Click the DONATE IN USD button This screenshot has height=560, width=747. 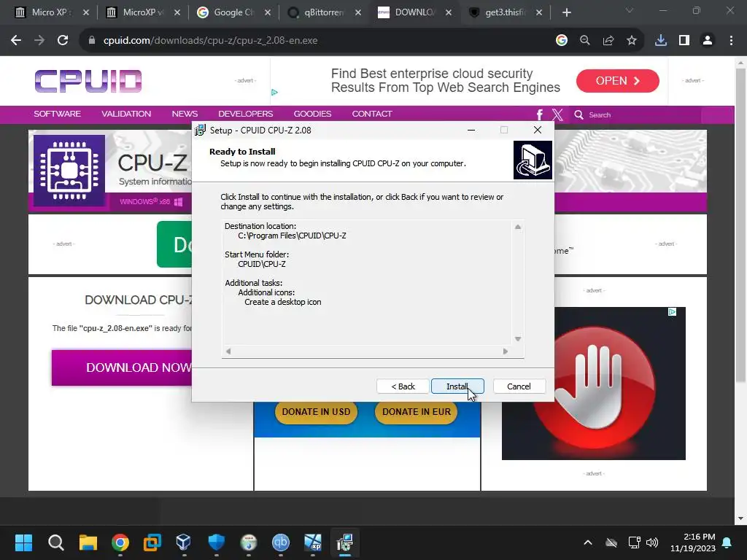(316, 412)
